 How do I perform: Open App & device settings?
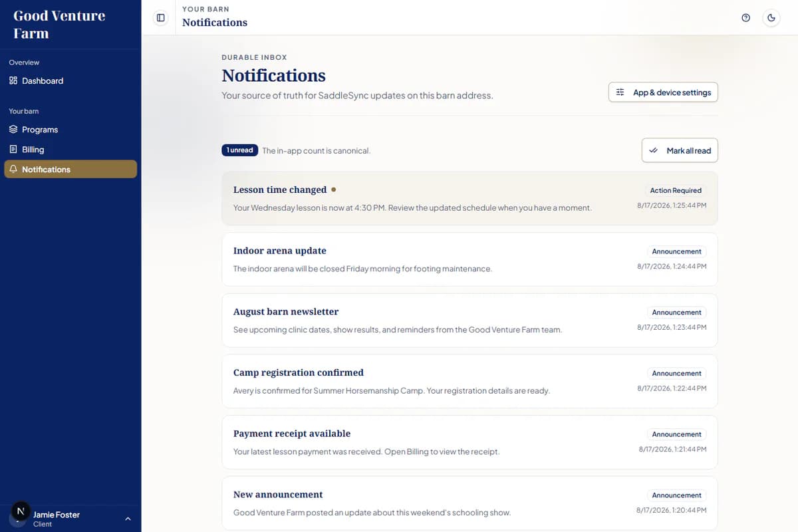pos(663,92)
